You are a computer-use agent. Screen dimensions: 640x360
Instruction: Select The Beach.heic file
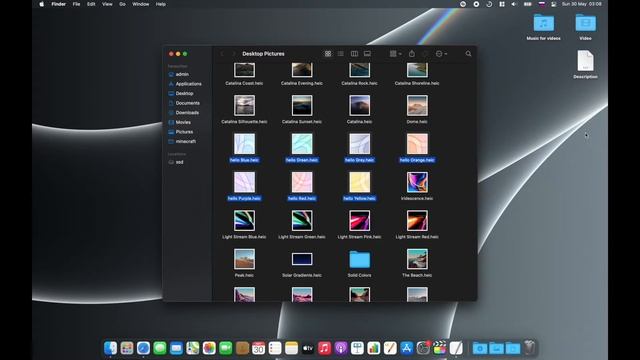coord(417,259)
